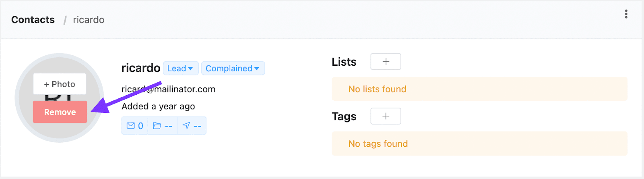The height and width of the screenshot is (179, 644).
Task: Remove the contact photo
Action: coord(60,112)
